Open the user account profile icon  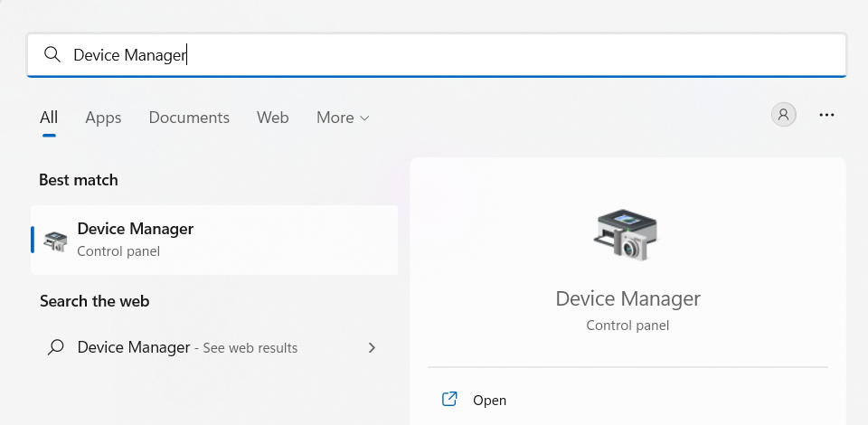pos(783,115)
